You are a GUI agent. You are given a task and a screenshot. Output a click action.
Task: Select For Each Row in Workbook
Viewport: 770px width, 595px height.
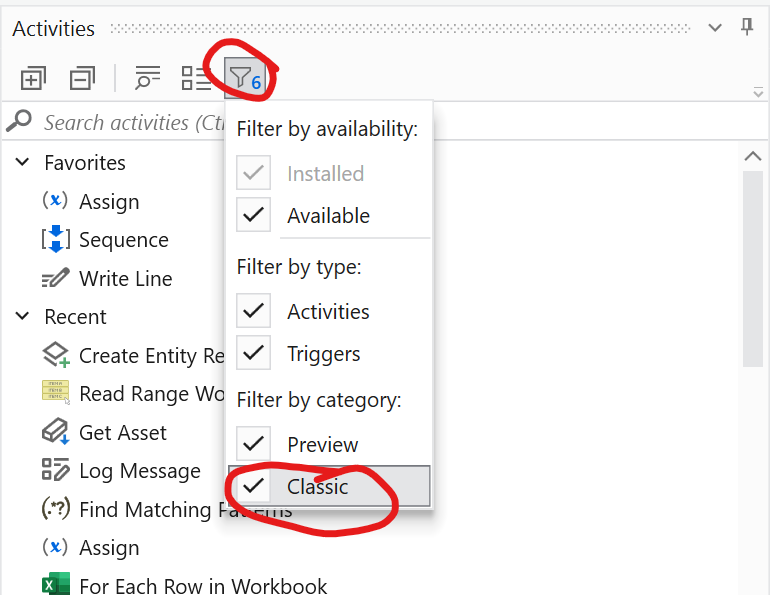pos(203,586)
